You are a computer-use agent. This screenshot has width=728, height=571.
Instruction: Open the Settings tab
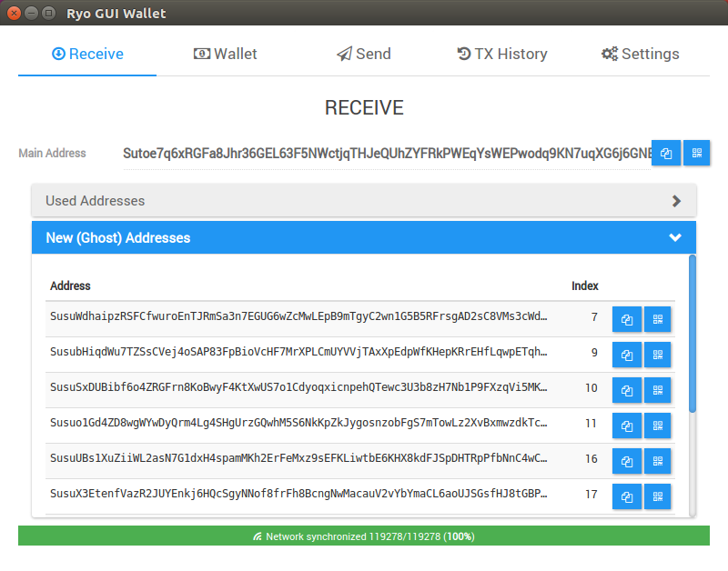[641, 54]
